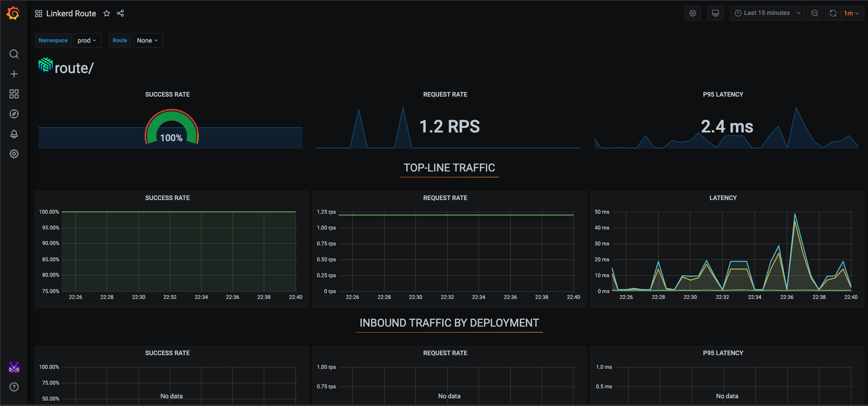Open inbound P95 LATENCY panel title
Screen dimensions: 868x406
(723, 353)
